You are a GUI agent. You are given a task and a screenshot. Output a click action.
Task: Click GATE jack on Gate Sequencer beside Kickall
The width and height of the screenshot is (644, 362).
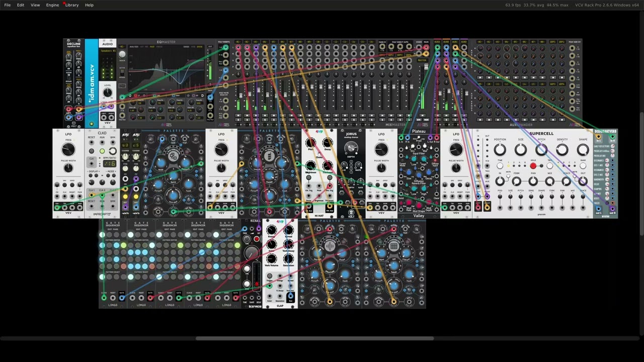[235, 298]
